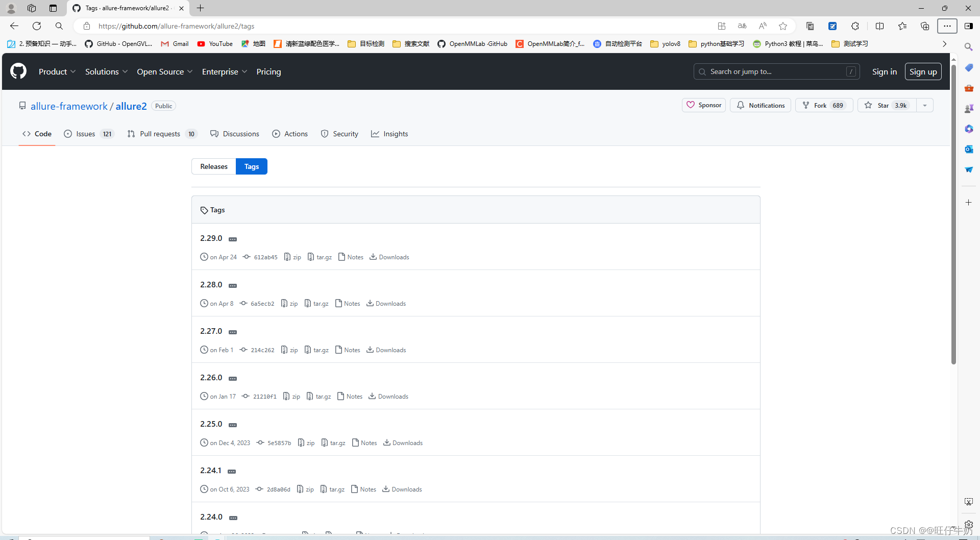
Task: Add a sidebar app with plus
Action: 969,203
